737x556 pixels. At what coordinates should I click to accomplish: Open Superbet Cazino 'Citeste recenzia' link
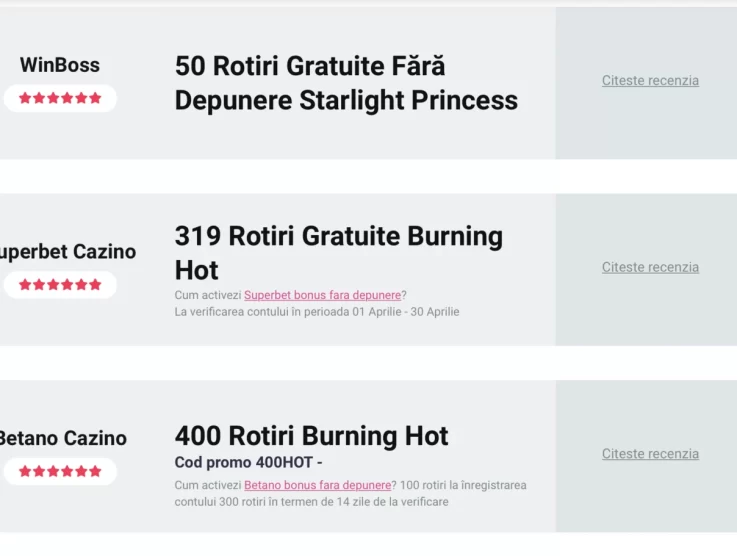tap(650, 267)
